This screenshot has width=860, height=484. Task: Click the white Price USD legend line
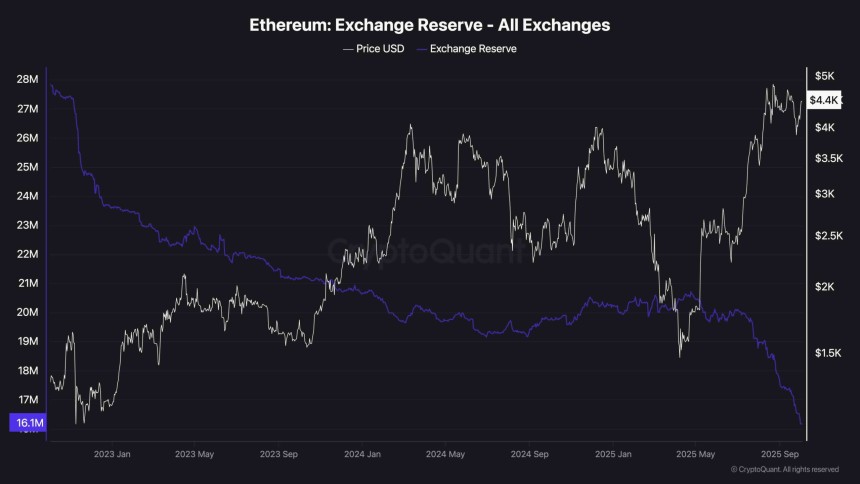[347, 48]
